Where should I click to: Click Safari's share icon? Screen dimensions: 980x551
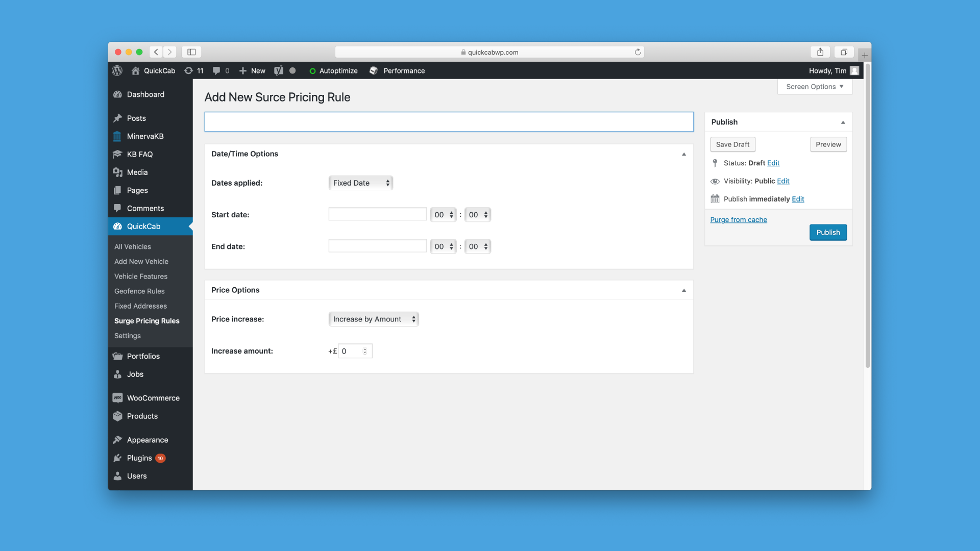pyautogui.click(x=820, y=52)
